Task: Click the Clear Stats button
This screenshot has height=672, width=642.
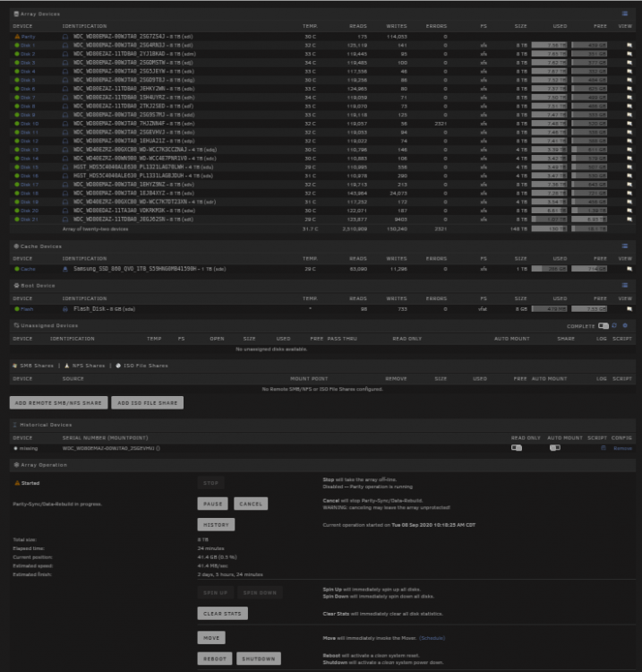Action: (x=222, y=613)
